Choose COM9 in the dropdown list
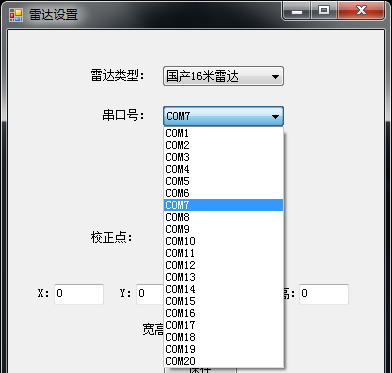Viewport: 392px width, 373px height. [223, 229]
